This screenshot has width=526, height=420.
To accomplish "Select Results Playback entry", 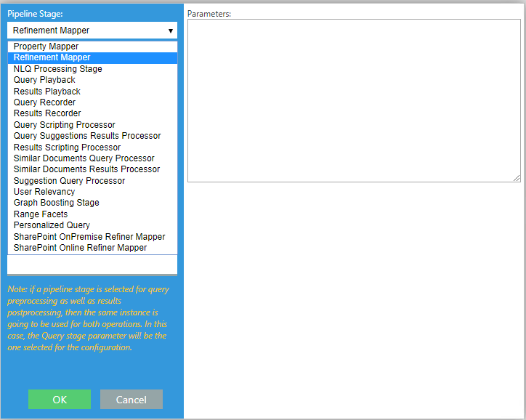I will [x=47, y=92].
